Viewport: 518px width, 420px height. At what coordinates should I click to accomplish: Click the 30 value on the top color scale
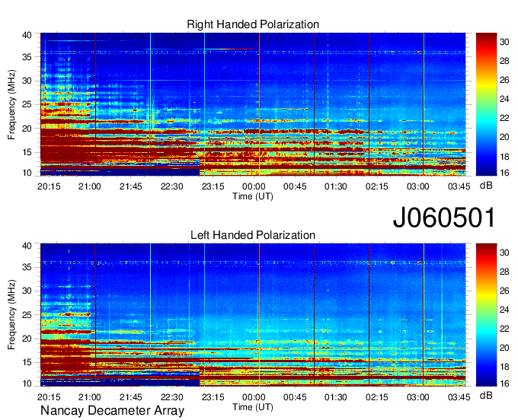pyautogui.click(x=504, y=42)
